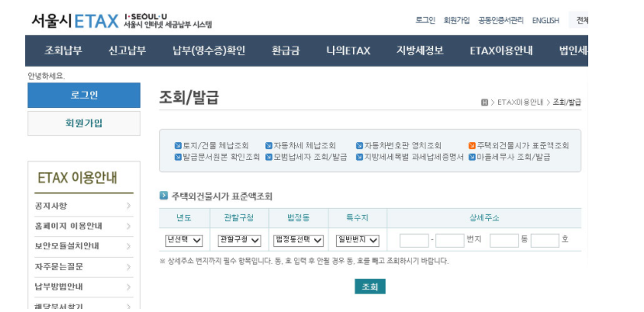Click the 년도 column header

click(184, 218)
